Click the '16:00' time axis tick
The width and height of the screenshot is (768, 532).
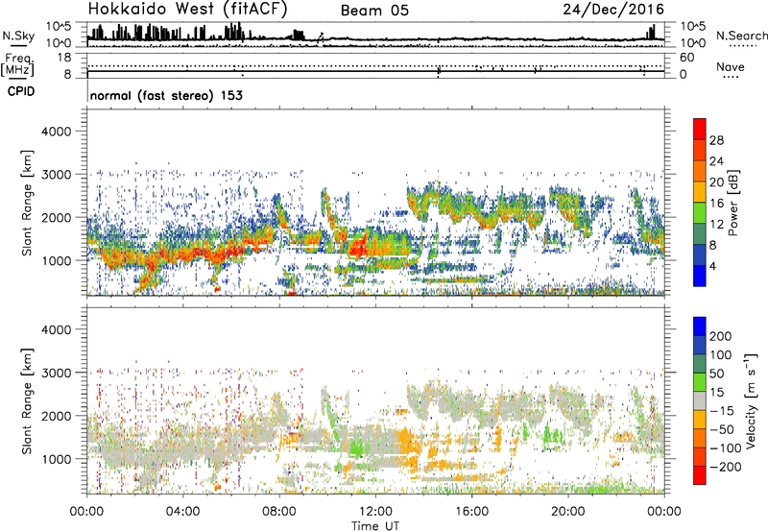click(x=471, y=512)
